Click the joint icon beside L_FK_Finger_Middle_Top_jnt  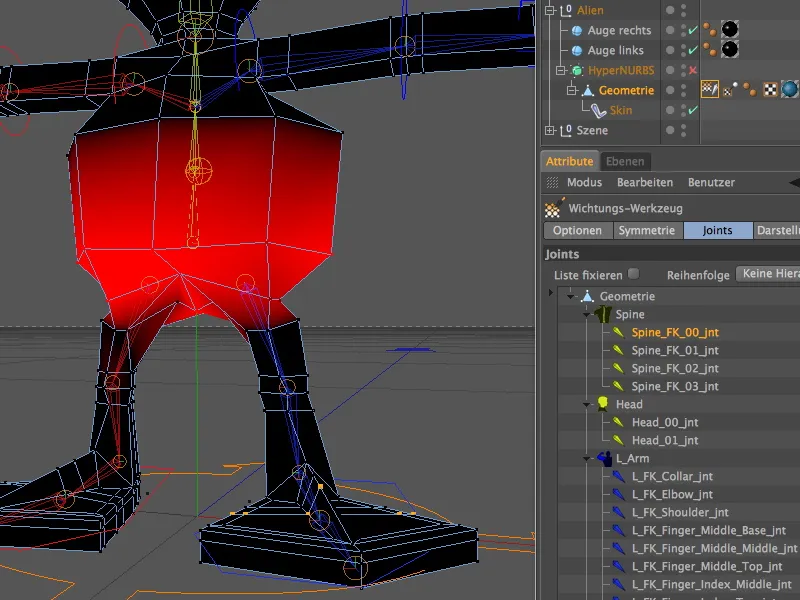(x=618, y=566)
